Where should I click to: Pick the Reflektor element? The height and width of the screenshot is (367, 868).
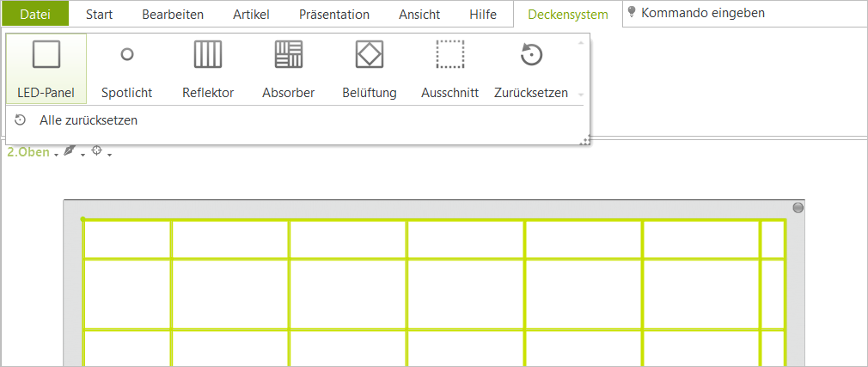[208, 69]
